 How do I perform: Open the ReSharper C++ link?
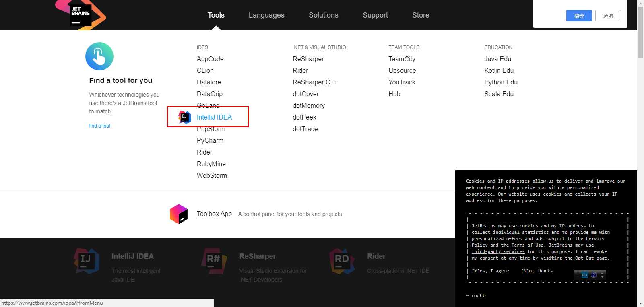pyautogui.click(x=315, y=82)
